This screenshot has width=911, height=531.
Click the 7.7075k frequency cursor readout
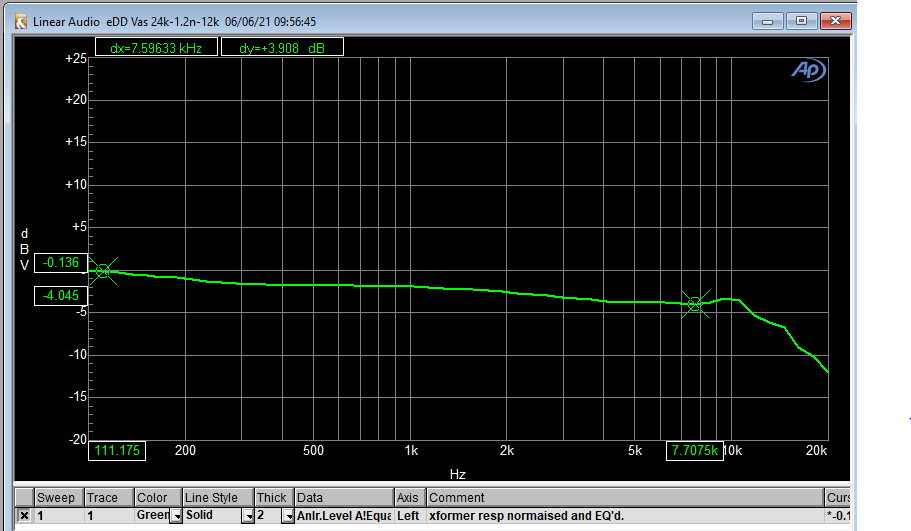695,451
